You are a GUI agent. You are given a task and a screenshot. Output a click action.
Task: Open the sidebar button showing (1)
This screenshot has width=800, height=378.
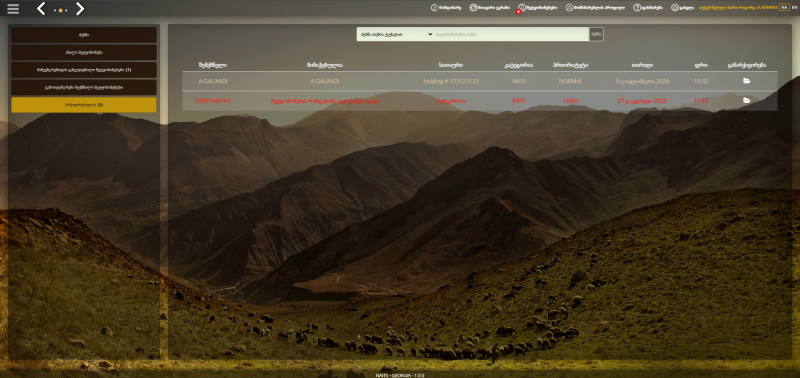(84, 70)
